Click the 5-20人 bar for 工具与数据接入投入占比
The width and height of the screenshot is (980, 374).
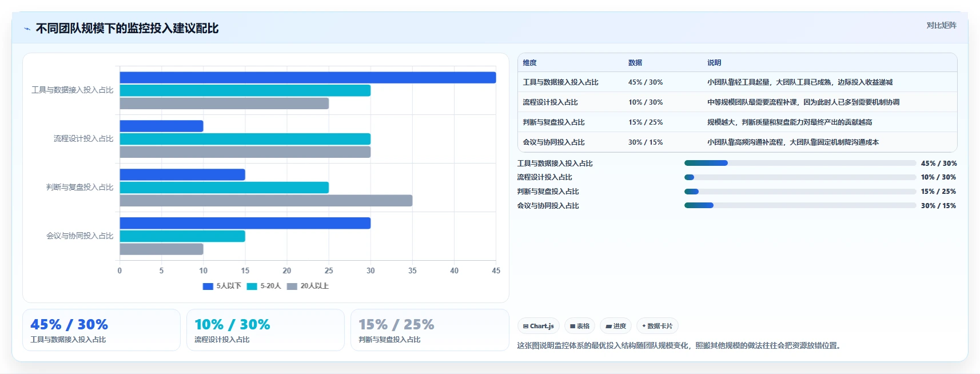tap(245, 90)
